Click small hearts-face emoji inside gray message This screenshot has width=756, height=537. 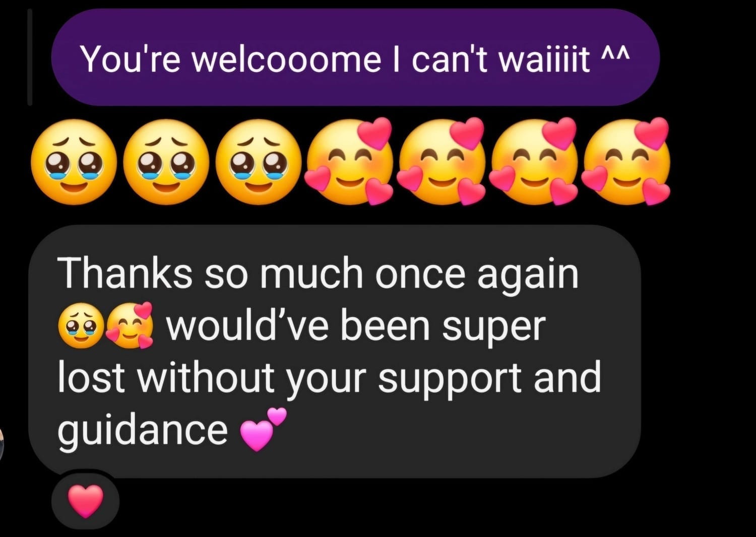[x=131, y=325]
